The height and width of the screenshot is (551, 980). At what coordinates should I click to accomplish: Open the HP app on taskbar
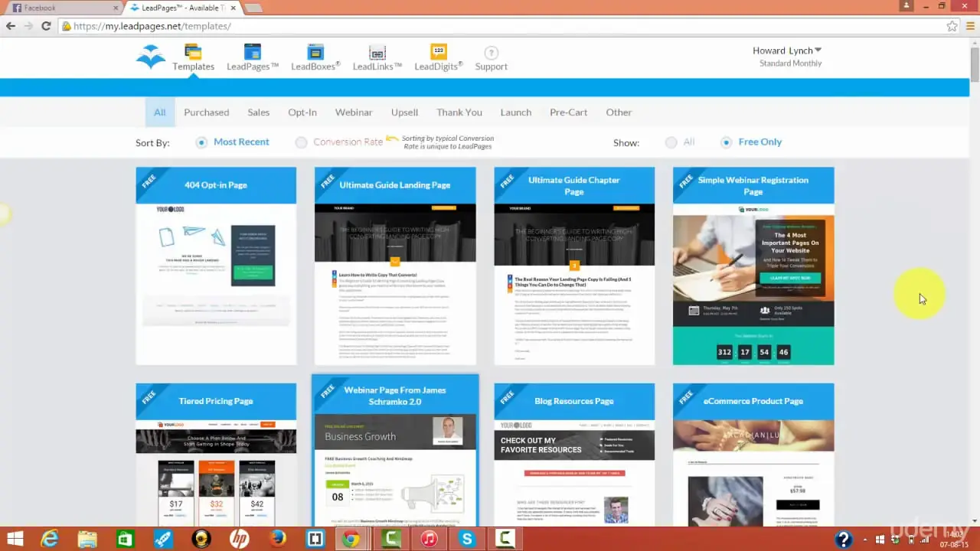(239, 539)
